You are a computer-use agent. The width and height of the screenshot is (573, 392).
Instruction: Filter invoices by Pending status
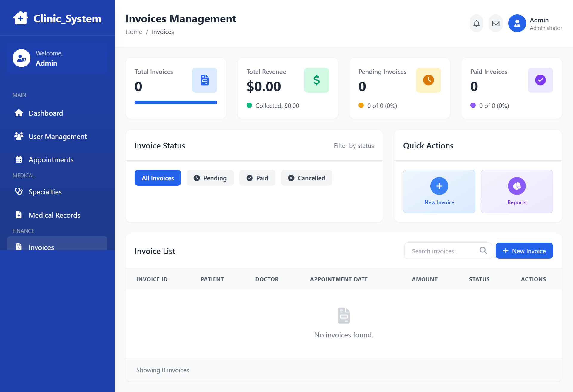[210, 178]
